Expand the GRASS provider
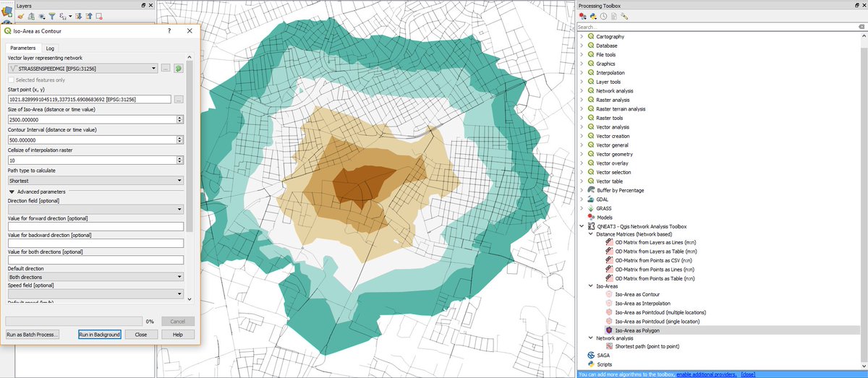Viewport: 868px width, 378px height. click(x=582, y=208)
